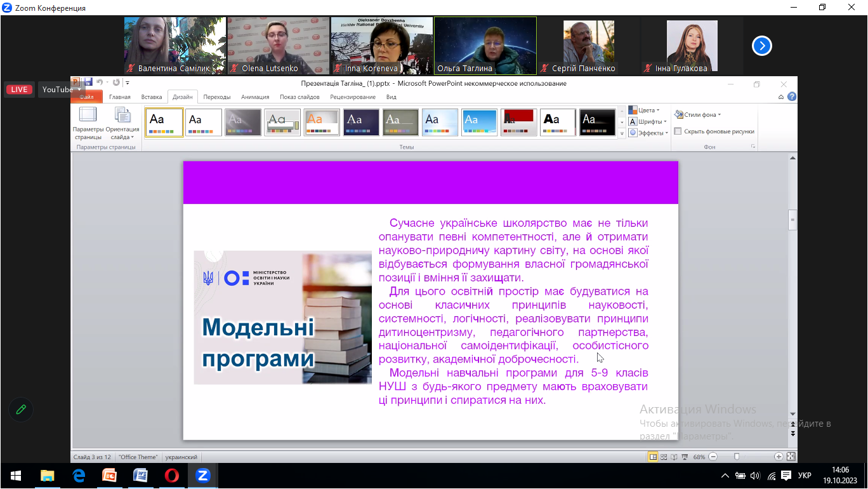Image resolution: width=868 pixels, height=489 pixels.
Task: Open the Шрифты theme fonts dropdown
Action: (648, 121)
